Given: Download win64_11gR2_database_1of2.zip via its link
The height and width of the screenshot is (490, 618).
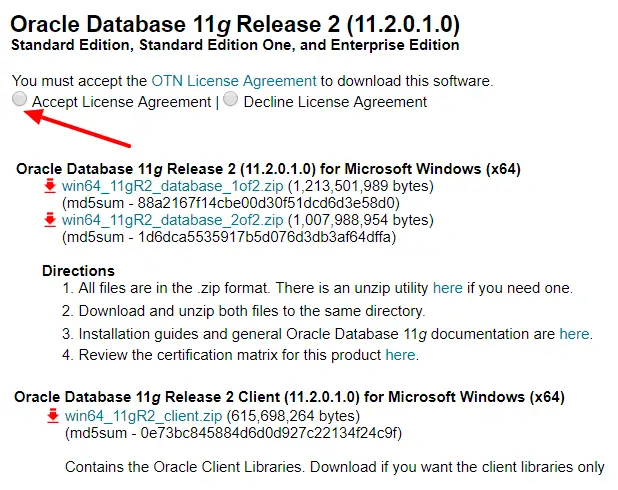Looking at the screenshot, I should coord(173,187).
